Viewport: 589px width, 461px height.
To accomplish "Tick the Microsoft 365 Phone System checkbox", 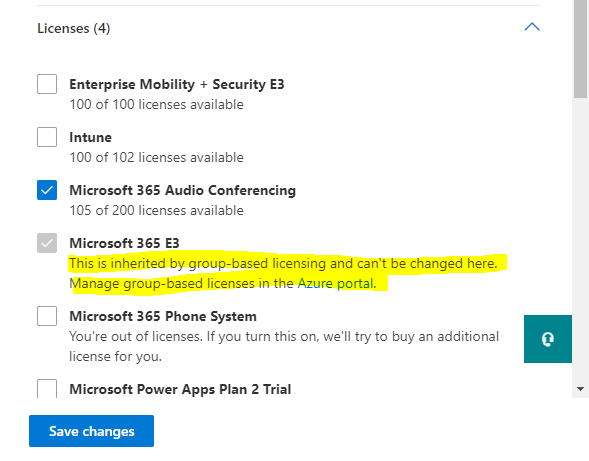I will click(x=47, y=316).
